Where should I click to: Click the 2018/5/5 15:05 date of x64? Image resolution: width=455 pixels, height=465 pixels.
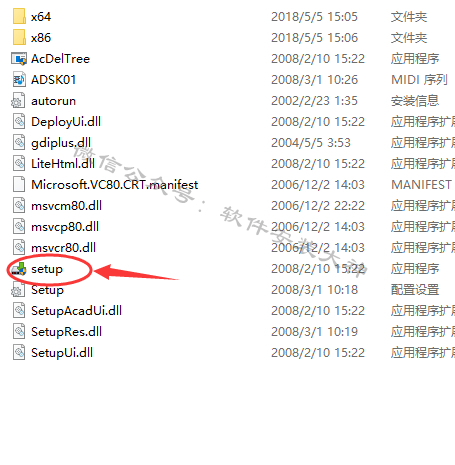(x=314, y=17)
